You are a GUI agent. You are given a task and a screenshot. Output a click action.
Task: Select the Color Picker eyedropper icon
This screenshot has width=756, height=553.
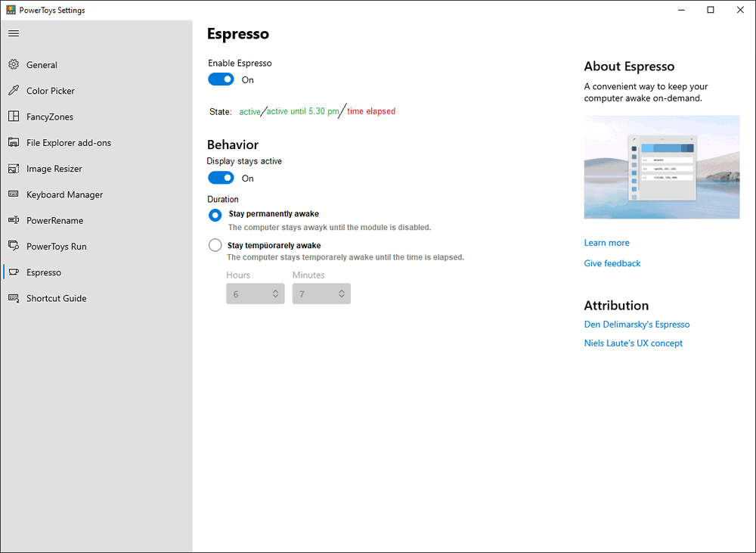(x=14, y=90)
